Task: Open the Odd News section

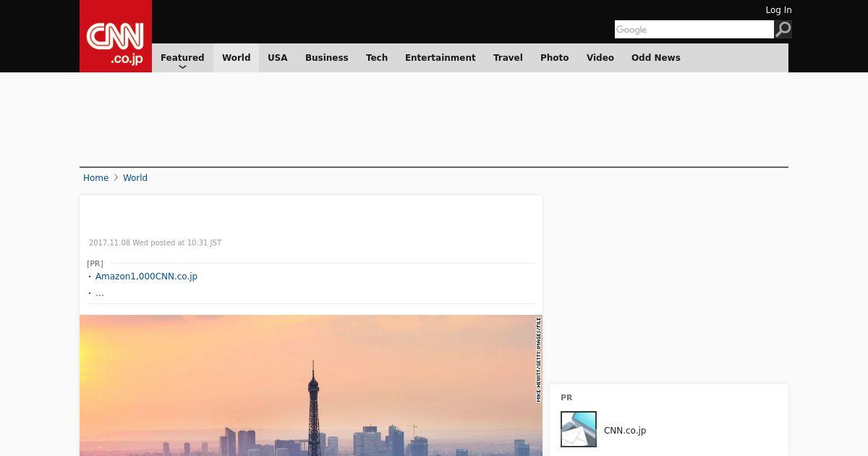Action: (x=656, y=58)
